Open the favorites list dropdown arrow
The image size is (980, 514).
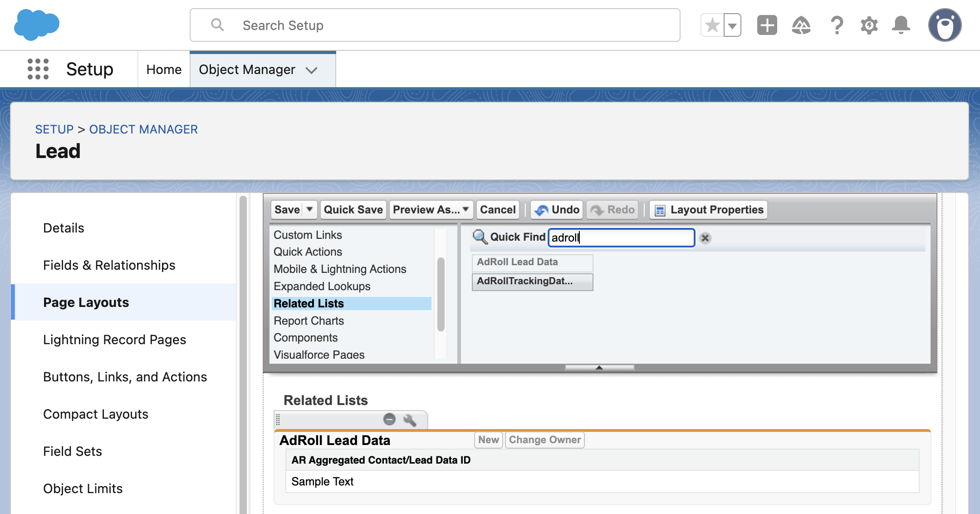732,25
